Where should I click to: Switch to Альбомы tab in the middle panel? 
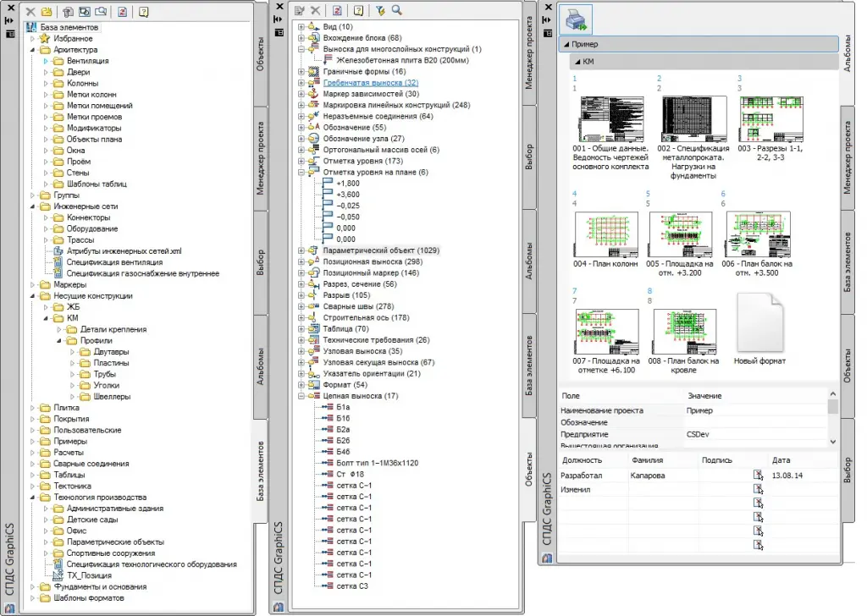point(529,261)
